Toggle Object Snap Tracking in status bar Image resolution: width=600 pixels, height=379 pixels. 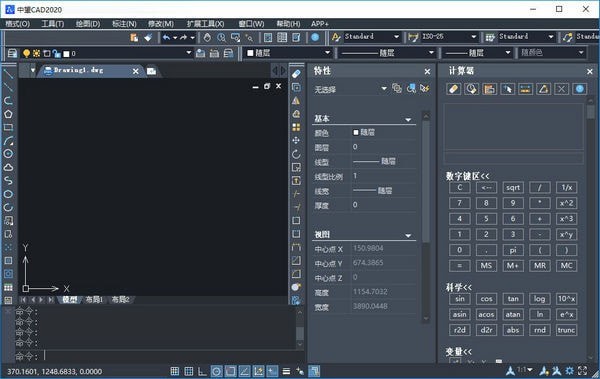pos(245,371)
